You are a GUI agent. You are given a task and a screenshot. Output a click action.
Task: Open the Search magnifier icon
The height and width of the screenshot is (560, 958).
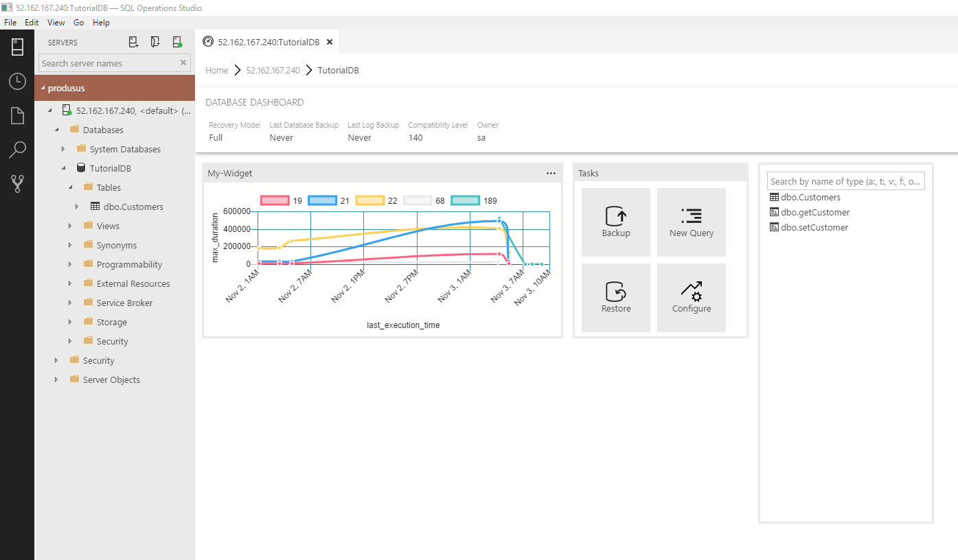17,150
